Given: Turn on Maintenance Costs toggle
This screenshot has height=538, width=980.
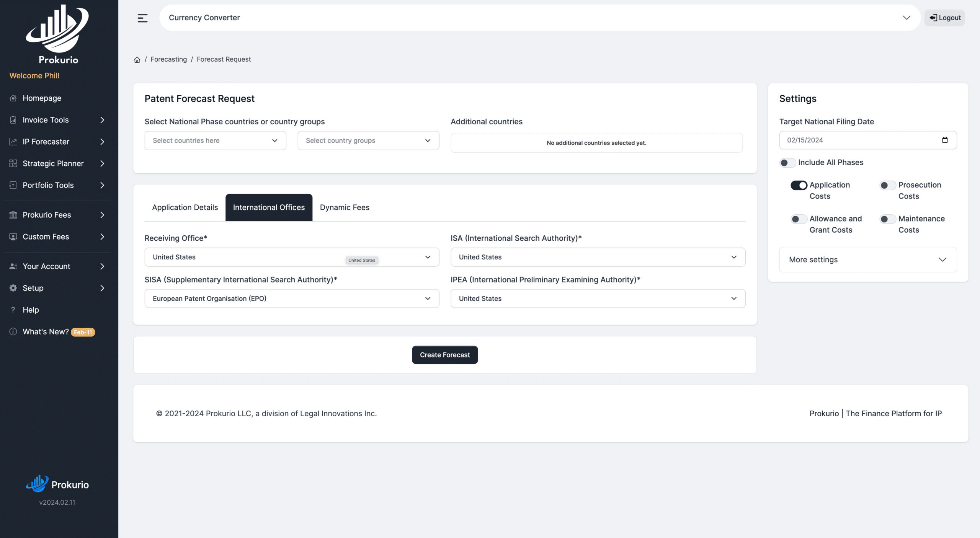Looking at the screenshot, I should pos(888,219).
